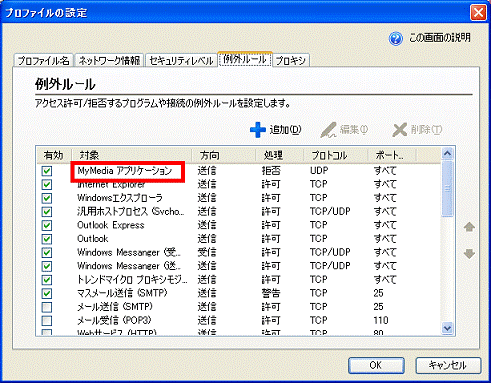491x383 pixels.
Task: Select the マスメール送信 (SMTP) rule name
Action: [x=122, y=293]
